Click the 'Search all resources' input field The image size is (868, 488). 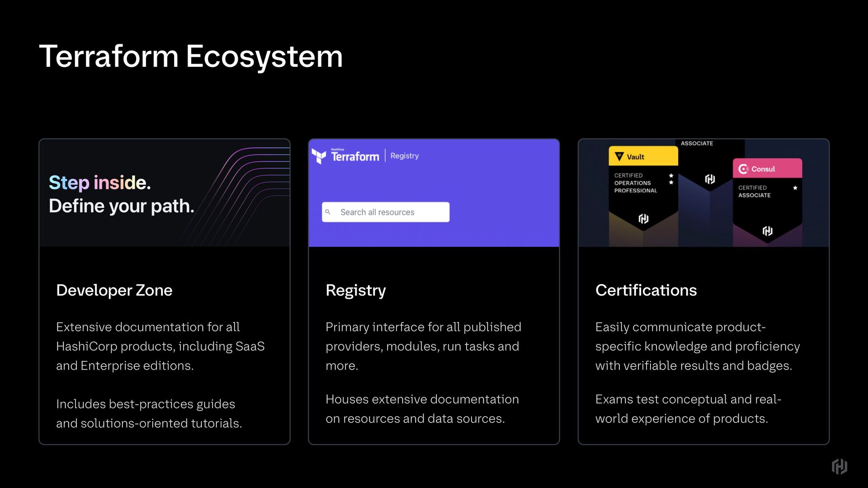coord(386,212)
